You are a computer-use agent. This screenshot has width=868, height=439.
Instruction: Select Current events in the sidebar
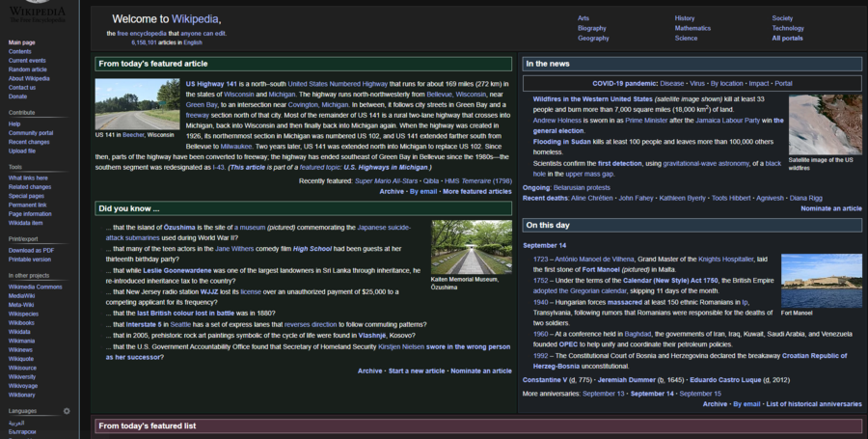pos(27,61)
